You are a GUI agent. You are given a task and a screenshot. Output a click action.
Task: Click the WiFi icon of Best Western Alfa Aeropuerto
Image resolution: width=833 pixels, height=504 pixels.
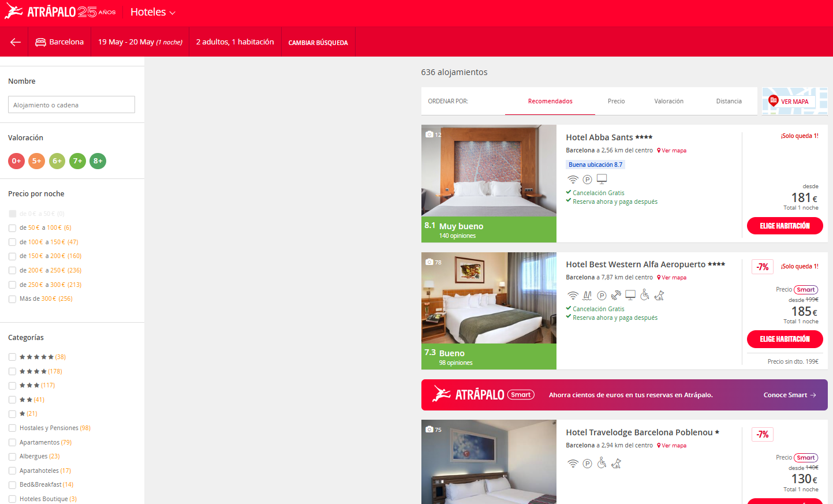(x=573, y=296)
